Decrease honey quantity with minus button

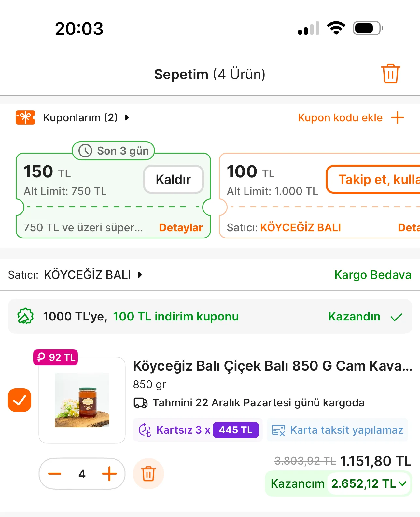point(55,474)
